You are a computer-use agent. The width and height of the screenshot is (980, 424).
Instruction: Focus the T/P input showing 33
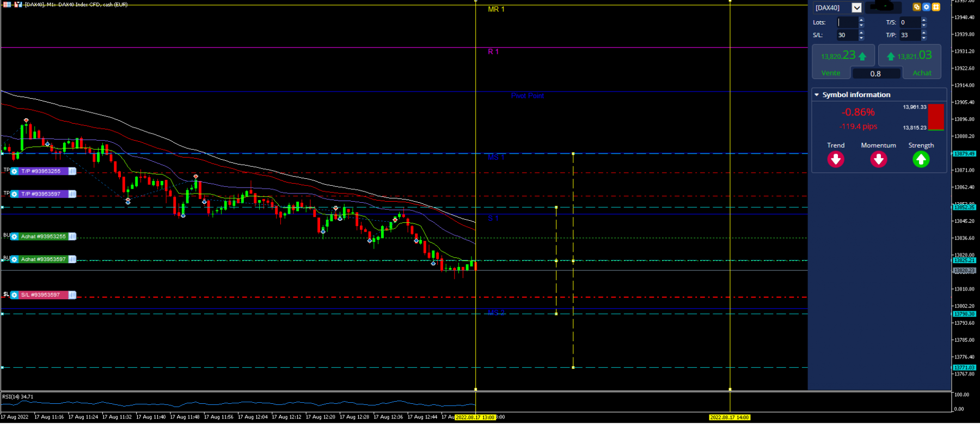tap(910, 35)
